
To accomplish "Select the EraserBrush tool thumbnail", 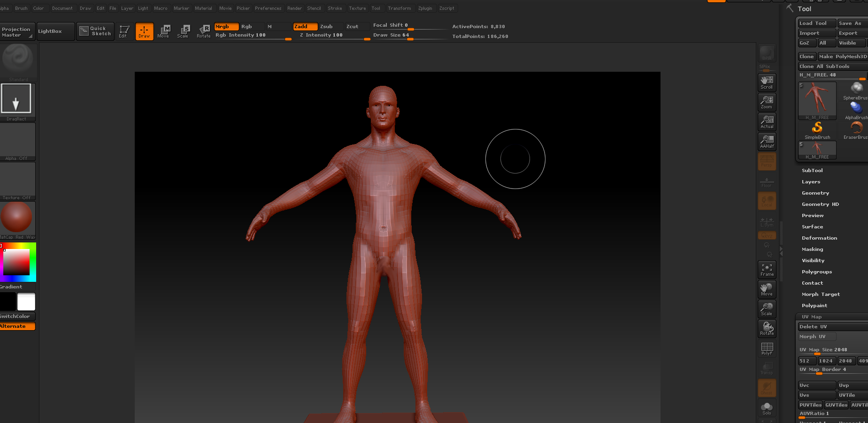I will click(855, 130).
